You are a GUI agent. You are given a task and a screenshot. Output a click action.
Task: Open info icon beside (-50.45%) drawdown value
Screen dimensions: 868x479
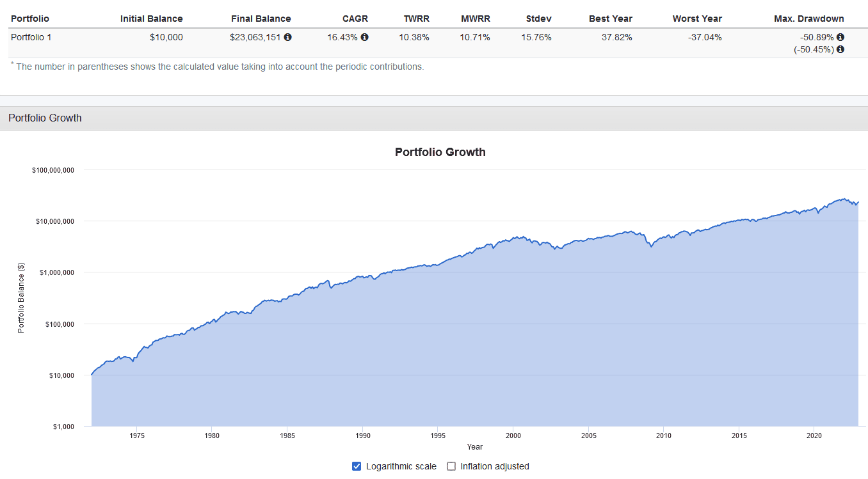(x=840, y=49)
